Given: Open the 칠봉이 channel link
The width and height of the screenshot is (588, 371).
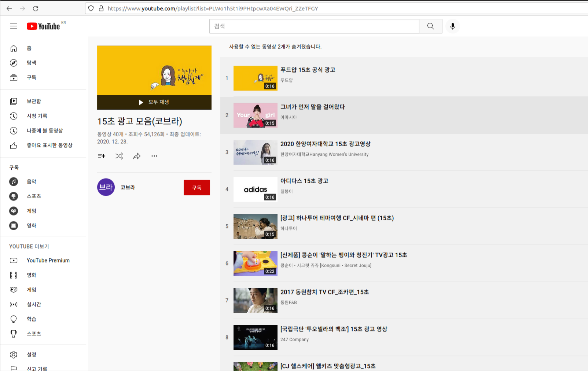Looking at the screenshot, I should 287,191.
